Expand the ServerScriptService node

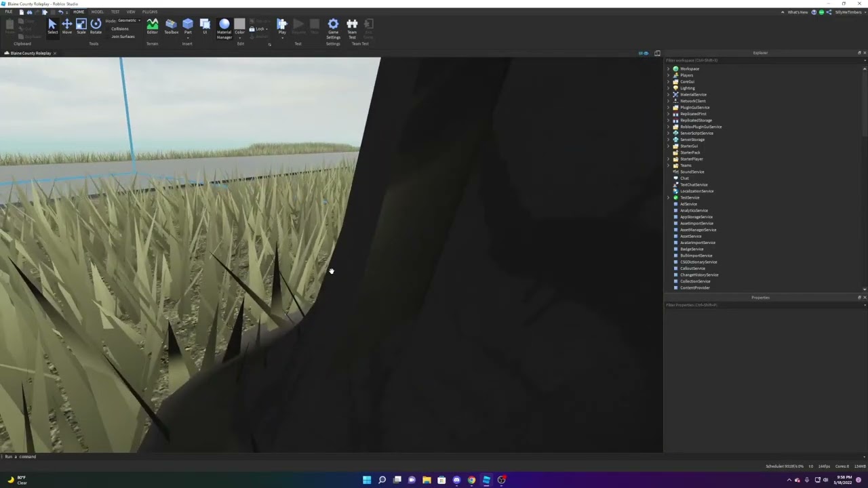point(669,134)
